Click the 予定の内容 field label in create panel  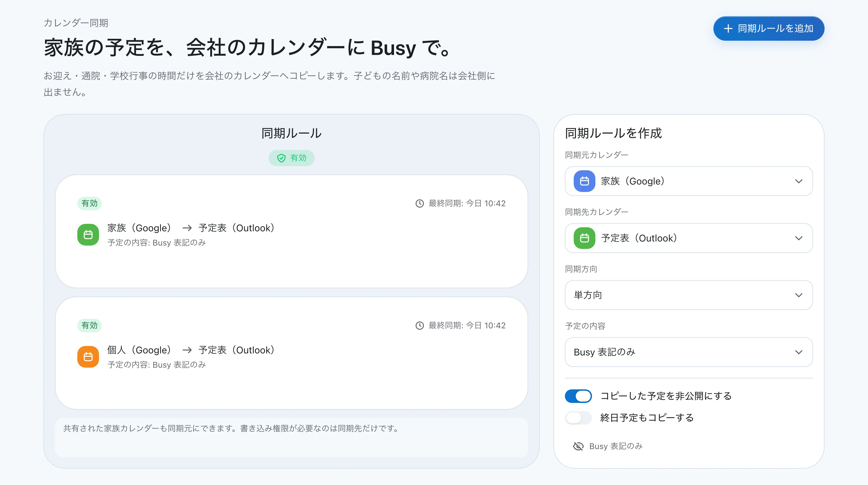tap(585, 326)
